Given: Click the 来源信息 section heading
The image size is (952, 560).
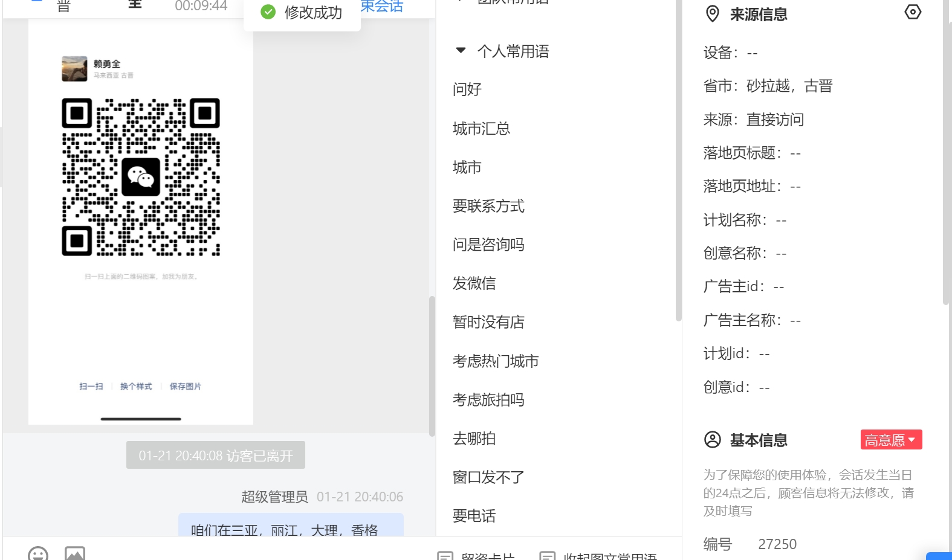Looking at the screenshot, I should [x=759, y=14].
